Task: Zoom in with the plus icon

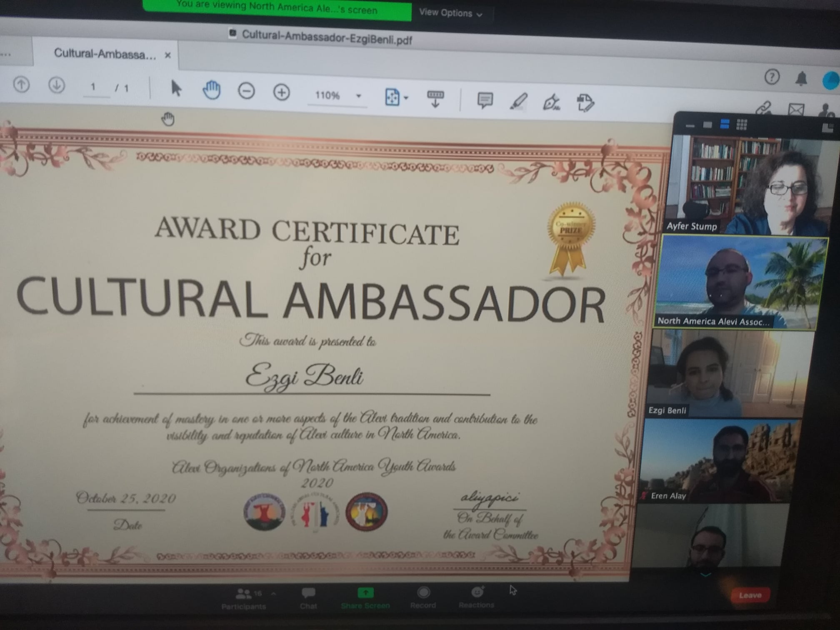Action: point(282,92)
